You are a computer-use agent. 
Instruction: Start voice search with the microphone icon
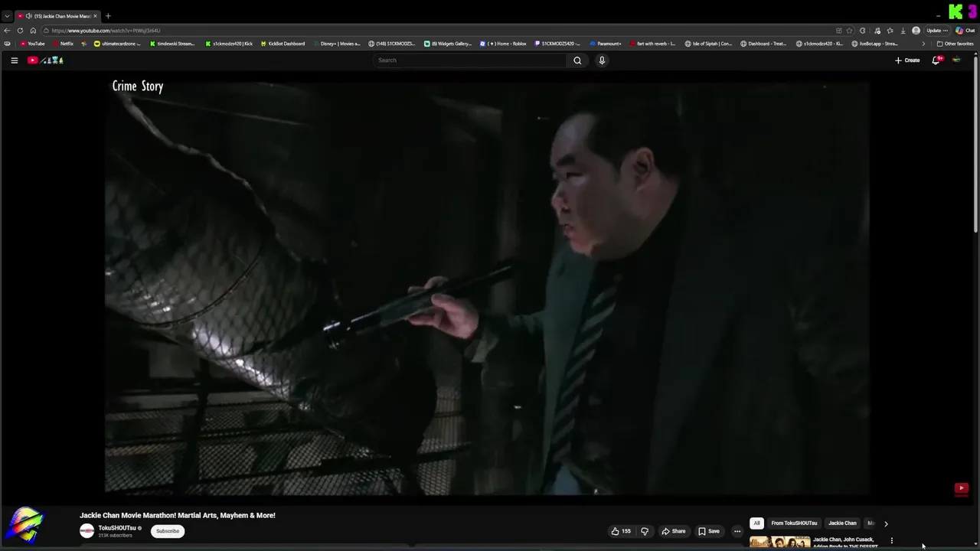pyautogui.click(x=602, y=60)
